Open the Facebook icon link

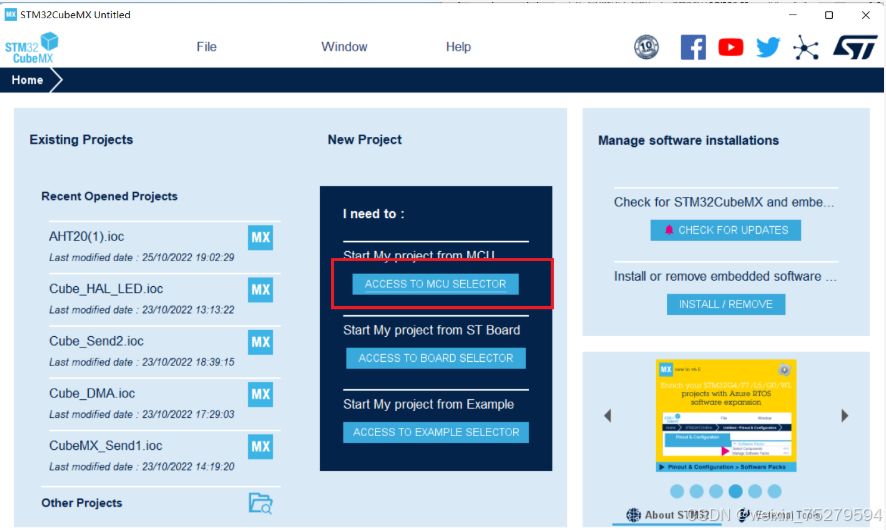pos(693,47)
